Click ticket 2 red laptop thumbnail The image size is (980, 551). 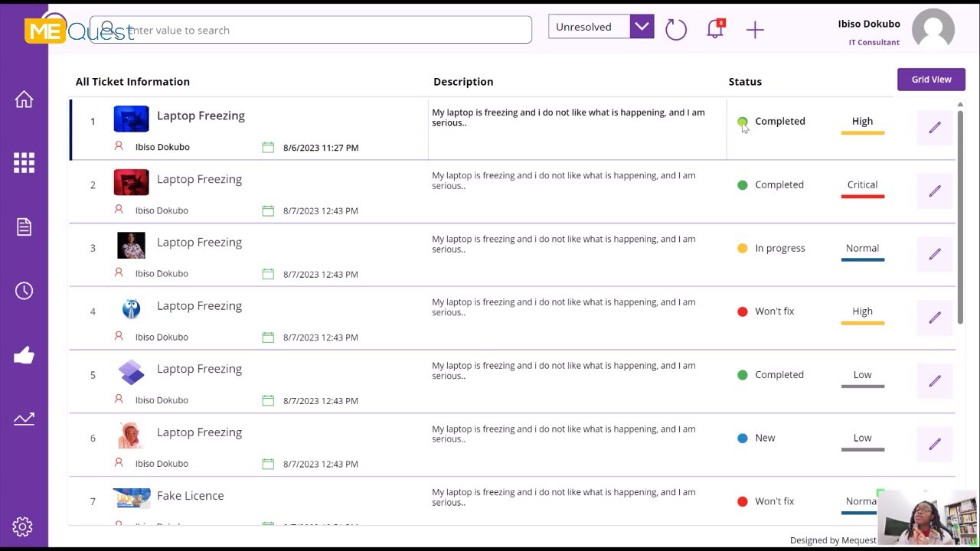coord(131,182)
